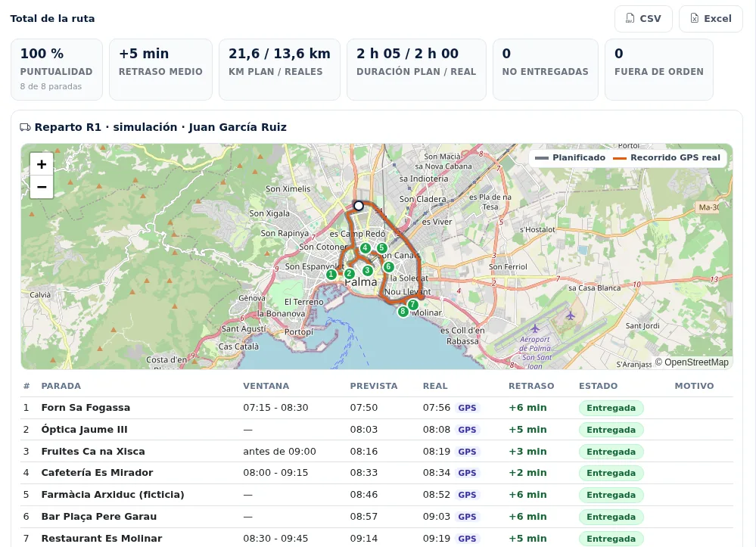This screenshot has width=756, height=547.
Task: Click the RETRASO column header
Action: [x=531, y=386]
